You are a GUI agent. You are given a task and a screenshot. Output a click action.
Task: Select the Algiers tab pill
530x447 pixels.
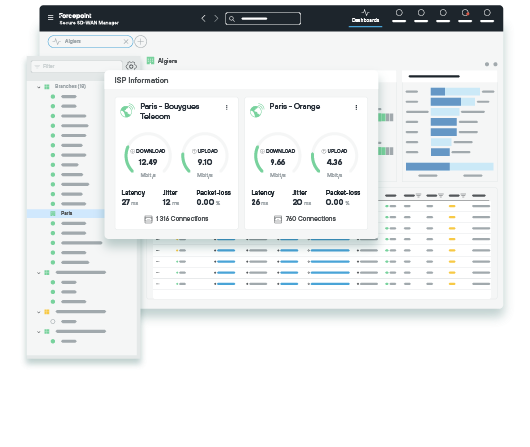tap(90, 42)
